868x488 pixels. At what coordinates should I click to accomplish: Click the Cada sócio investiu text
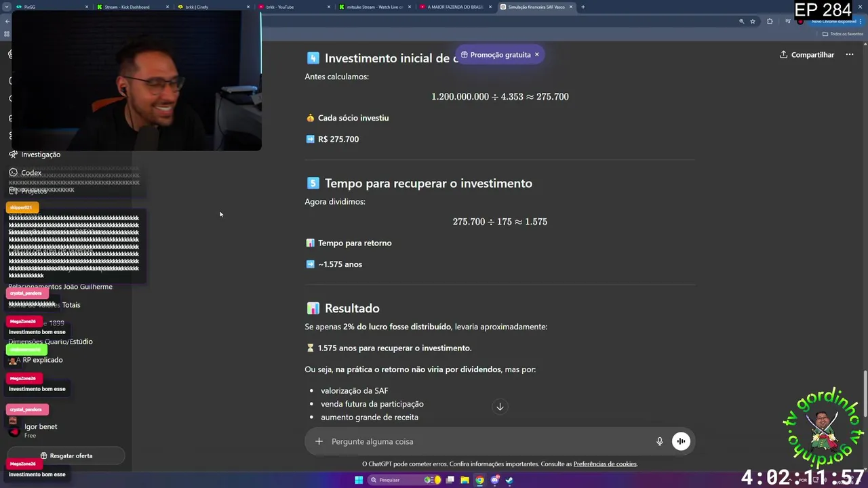click(353, 118)
